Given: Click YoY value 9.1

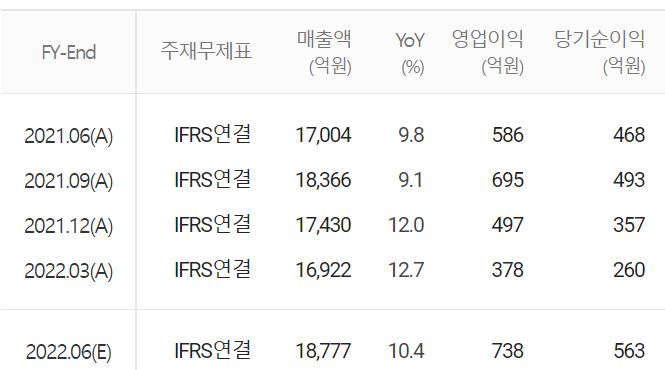Looking at the screenshot, I should (411, 180).
